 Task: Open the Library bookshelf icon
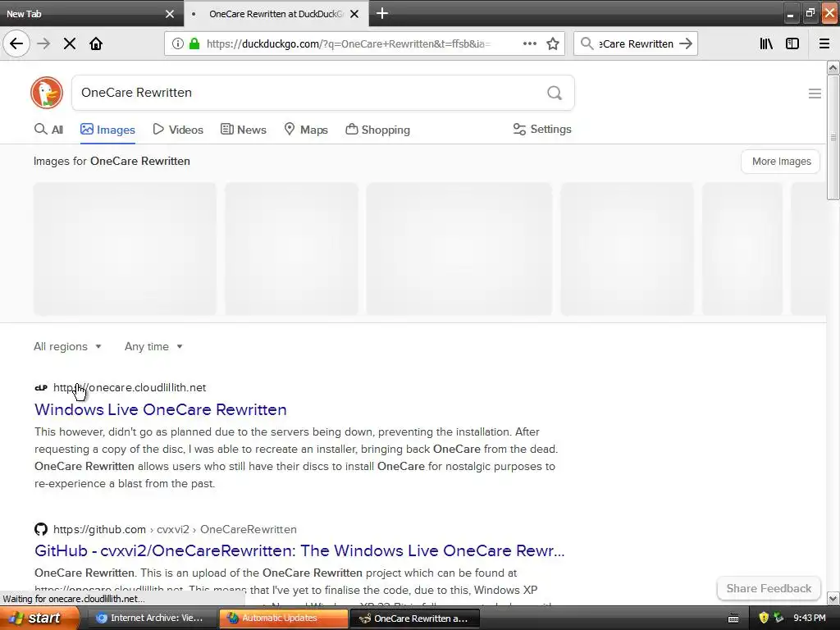766,43
